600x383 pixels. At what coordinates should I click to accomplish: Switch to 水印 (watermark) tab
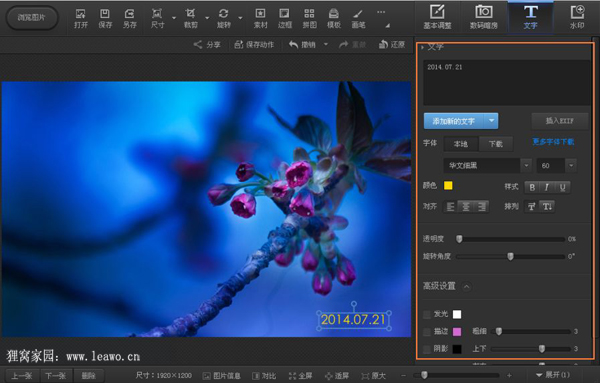pyautogui.click(x=577, y=17)
